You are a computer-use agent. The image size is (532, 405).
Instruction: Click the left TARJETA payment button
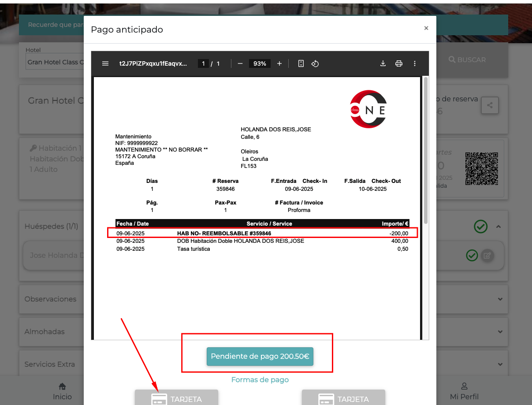point(176,398)
